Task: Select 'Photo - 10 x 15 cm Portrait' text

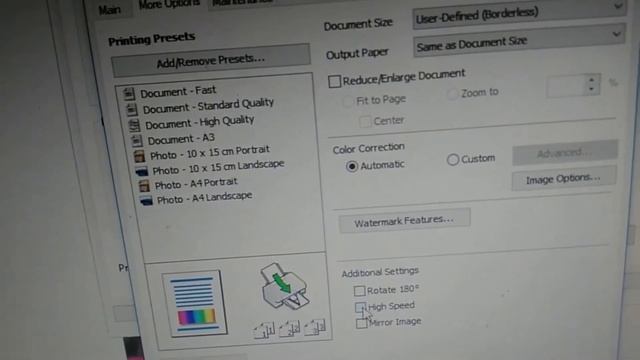Action: pos(210,152)
